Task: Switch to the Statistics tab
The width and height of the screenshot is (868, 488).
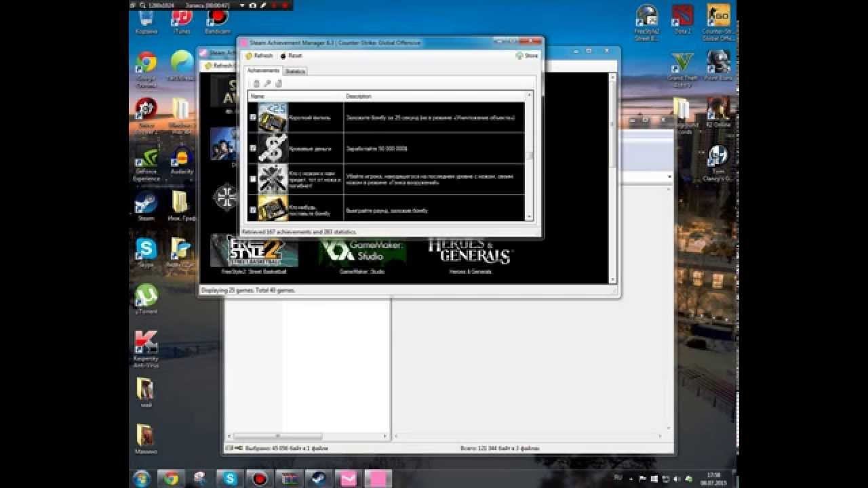Action: coord(295,71)
